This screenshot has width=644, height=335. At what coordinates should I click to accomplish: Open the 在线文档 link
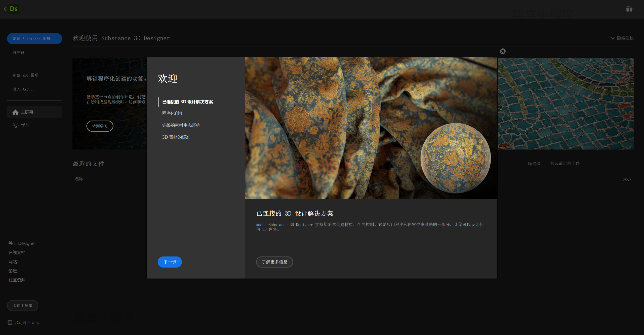tap(17, 252)
